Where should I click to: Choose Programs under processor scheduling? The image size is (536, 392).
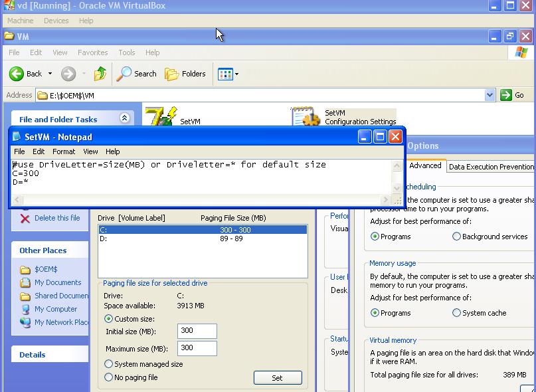pyautogui.click(x=375, y=237)
